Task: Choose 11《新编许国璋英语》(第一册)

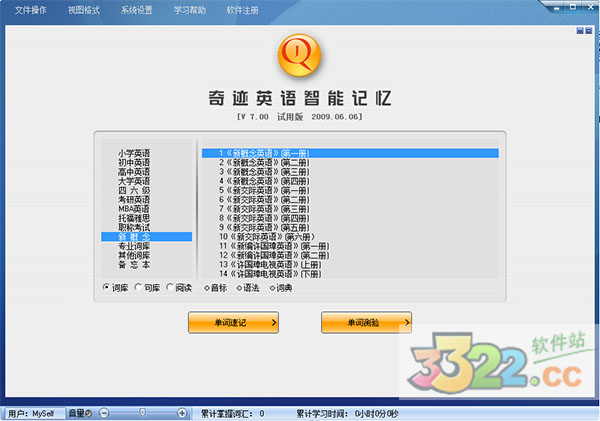Action: coord(274,246)
